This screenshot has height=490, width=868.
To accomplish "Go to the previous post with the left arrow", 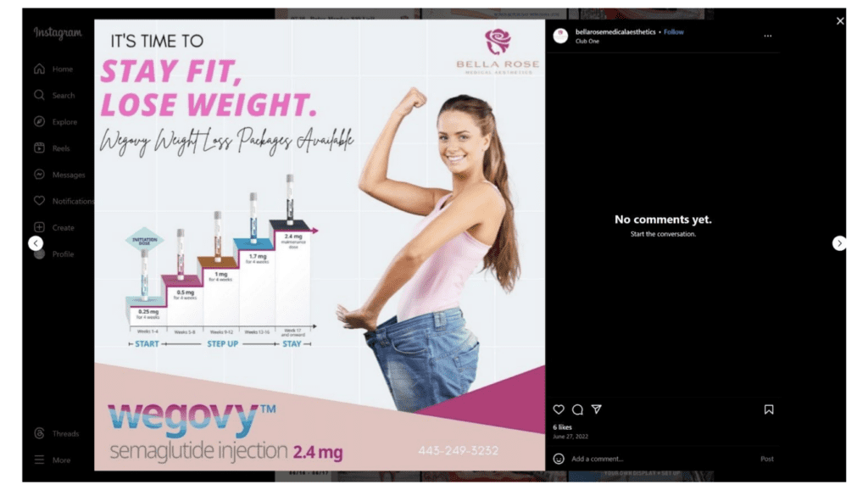I will coord(36,243).
